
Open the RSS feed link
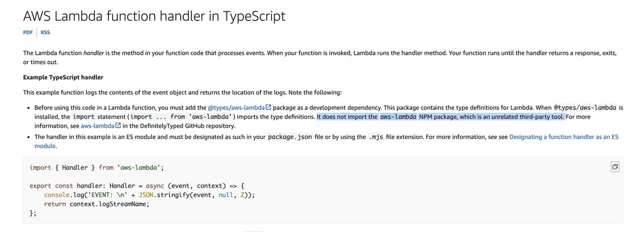click(45, 32)
